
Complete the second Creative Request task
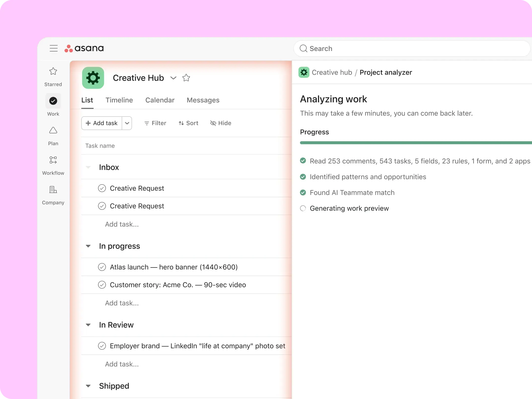point(102,206)
